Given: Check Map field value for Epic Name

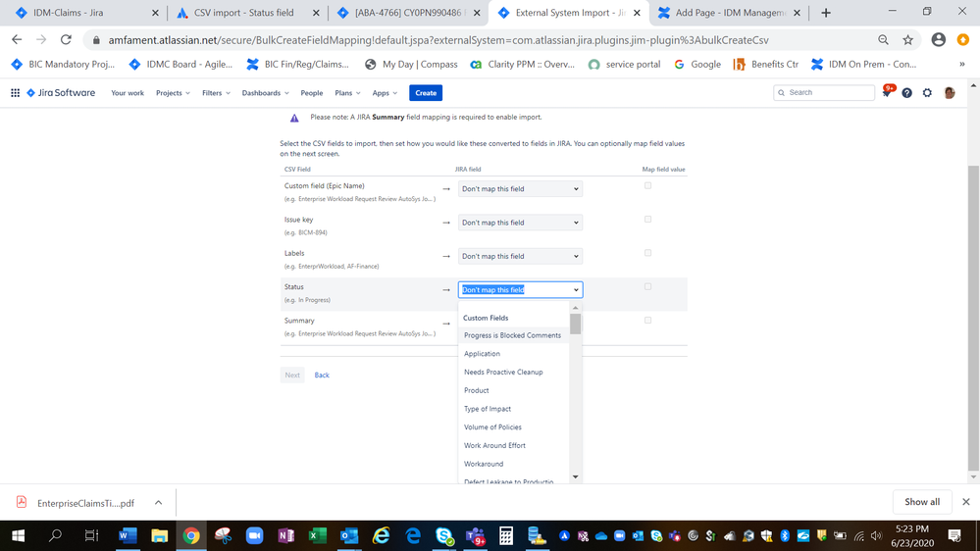Looking at the screenshot, I should click(x=647, y=185).
